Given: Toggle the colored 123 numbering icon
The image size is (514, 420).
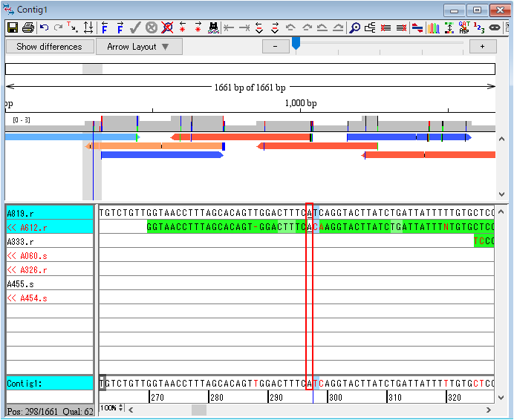Looking at the screenshot, I should coord(479,28).
